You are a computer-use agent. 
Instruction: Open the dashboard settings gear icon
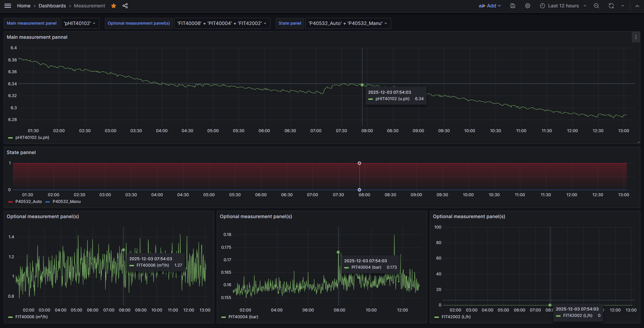pyautogui.click(x=527, y=6)
